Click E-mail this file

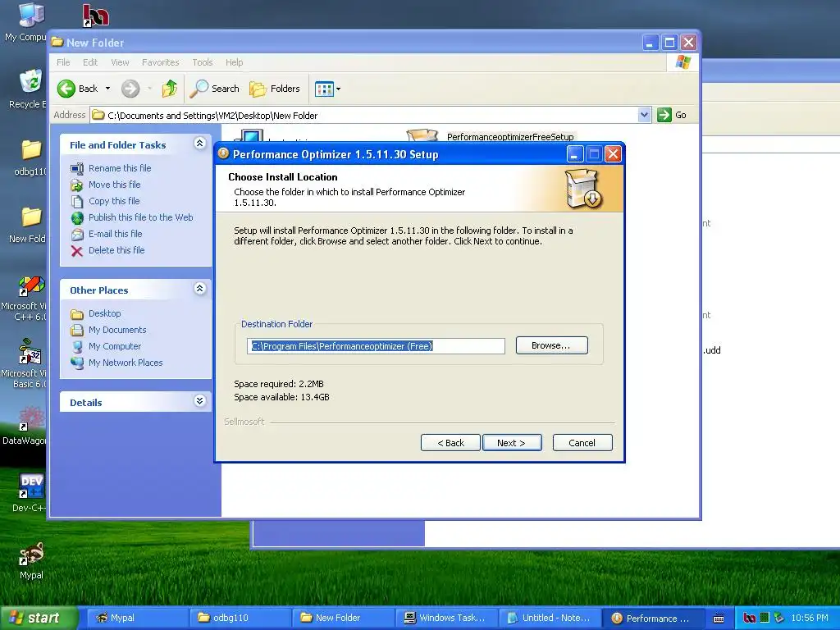tap(115, 234)
